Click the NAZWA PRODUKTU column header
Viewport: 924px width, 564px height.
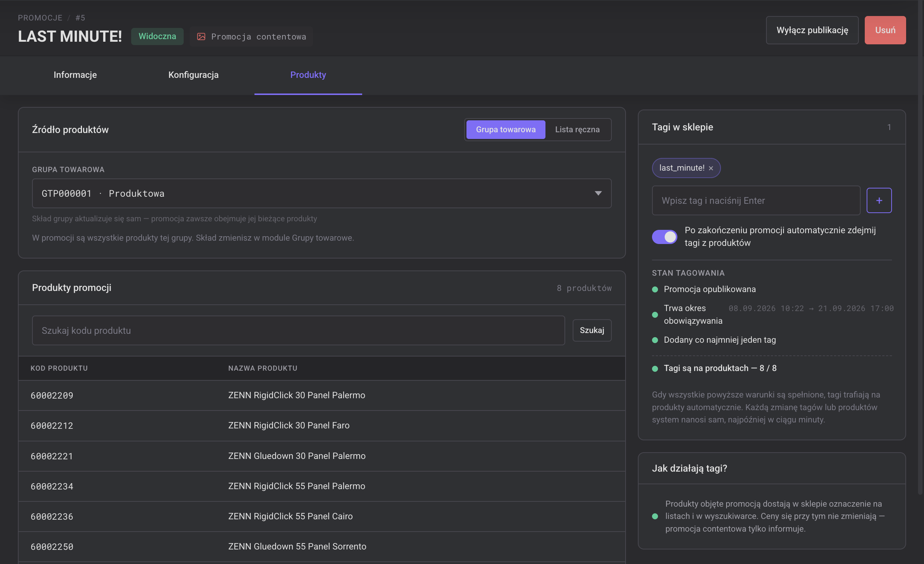click(x=263, y=368)
